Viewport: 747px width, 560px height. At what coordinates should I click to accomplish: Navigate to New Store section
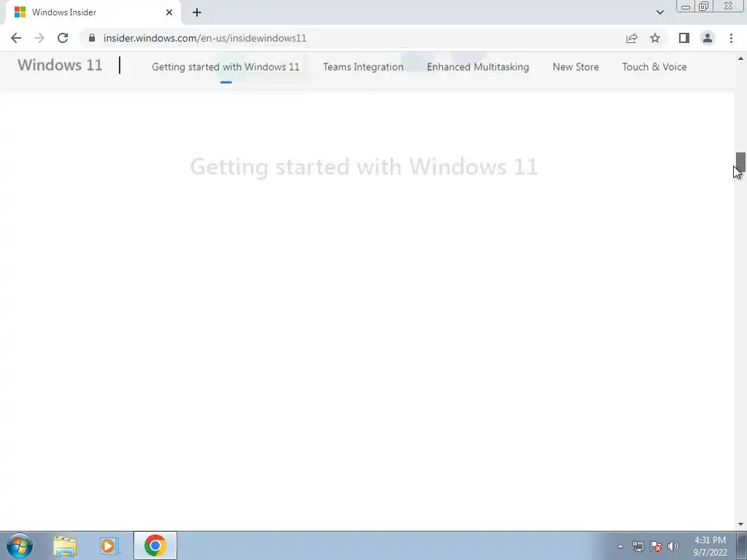point(576,67)
